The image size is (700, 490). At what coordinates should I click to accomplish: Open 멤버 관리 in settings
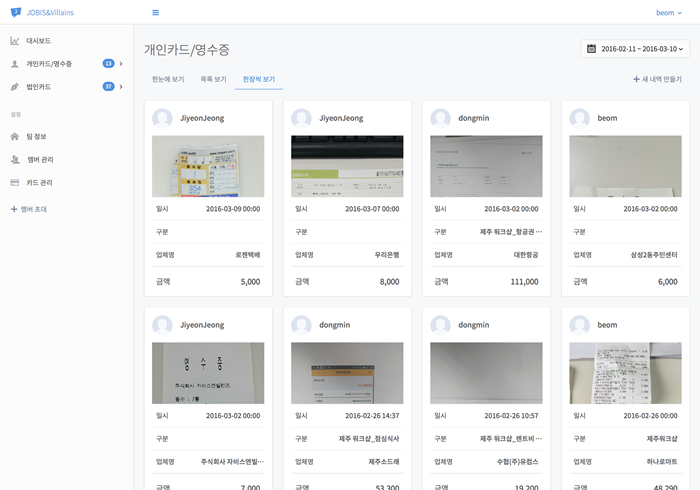[40, 159]
